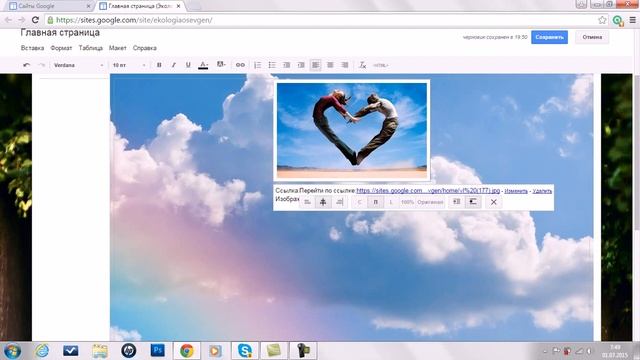Open the Windows Start menu

[x=11, y=351]
